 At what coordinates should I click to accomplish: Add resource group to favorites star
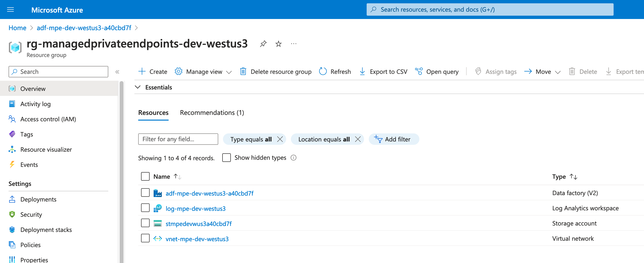(x=278, y=44)
